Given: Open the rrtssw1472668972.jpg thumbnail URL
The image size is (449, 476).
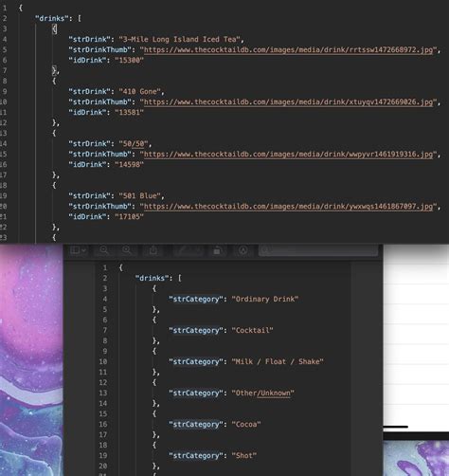Looking at the screenshot, I should (288, 49).
